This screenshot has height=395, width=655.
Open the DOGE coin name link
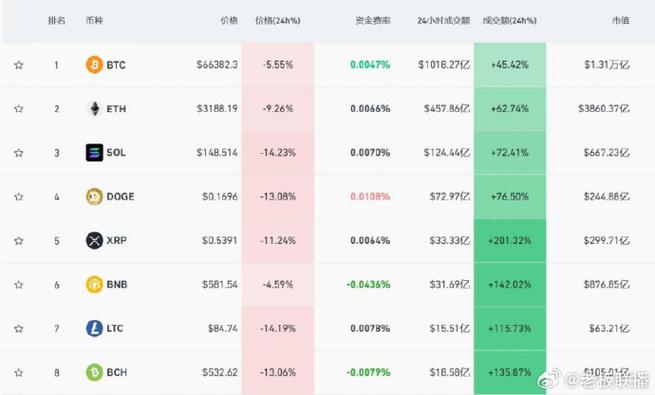[x=120, y=196]
